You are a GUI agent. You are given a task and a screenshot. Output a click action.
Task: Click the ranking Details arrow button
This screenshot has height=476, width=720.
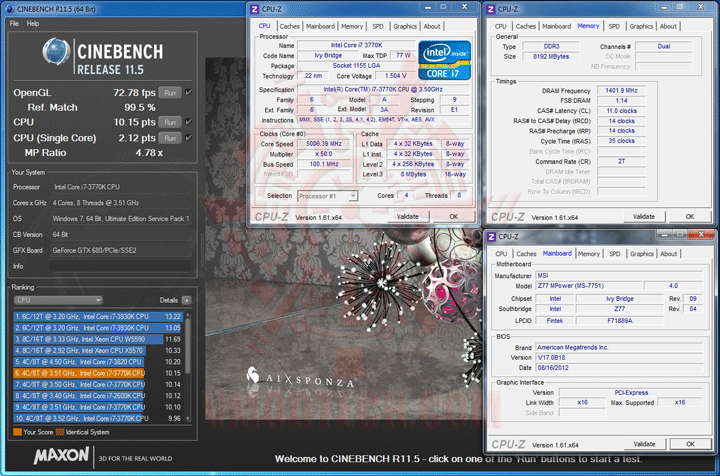pos(186,300)
